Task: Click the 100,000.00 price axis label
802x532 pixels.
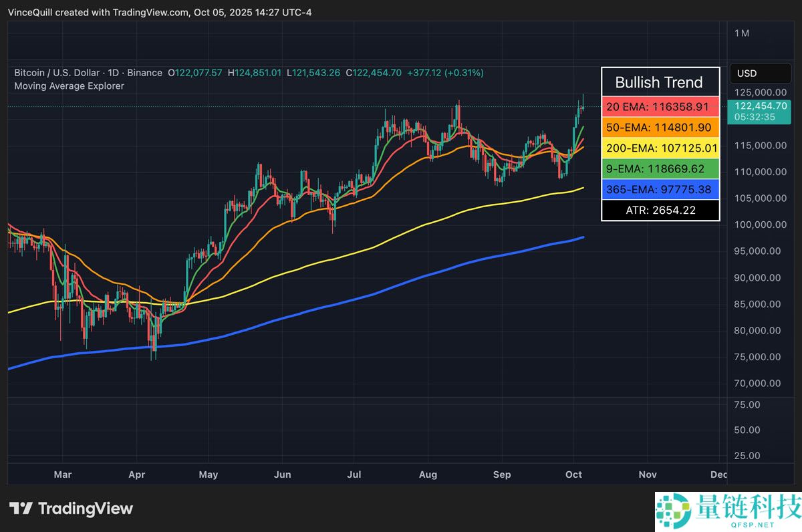Action: [x=757, y=225]
